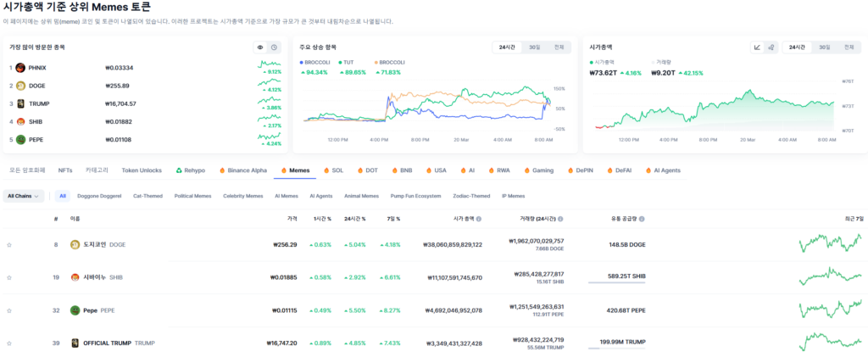Select 24시간 in 주요 상승 항목 card
The width and height of the screenshot is (868, 357).
[x=507, y=47]
